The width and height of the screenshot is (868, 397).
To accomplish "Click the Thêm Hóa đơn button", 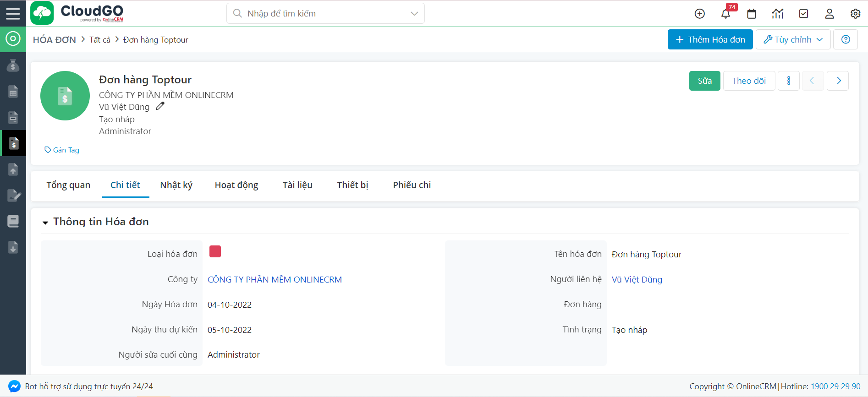I will tap(710, 39).
